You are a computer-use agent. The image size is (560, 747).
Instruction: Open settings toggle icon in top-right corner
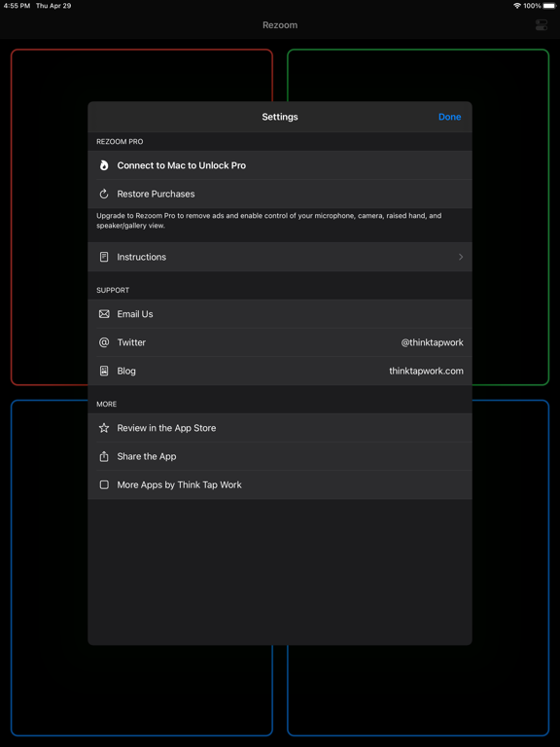tap(542, 25)
